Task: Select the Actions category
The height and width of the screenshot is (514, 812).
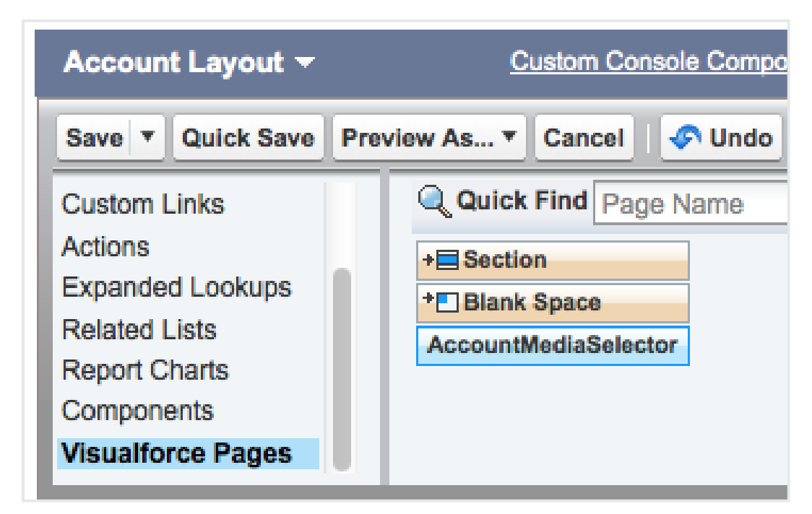Action: 105,247
